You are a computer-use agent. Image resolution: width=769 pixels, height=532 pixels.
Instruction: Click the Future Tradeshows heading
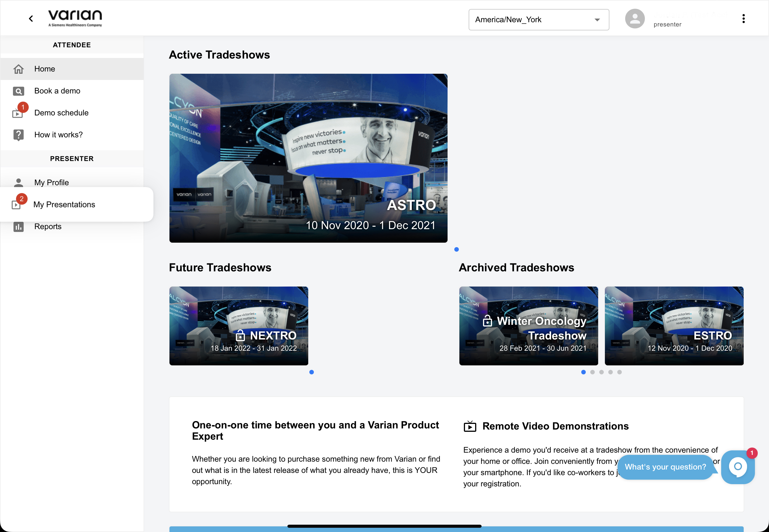pos(220,267)
